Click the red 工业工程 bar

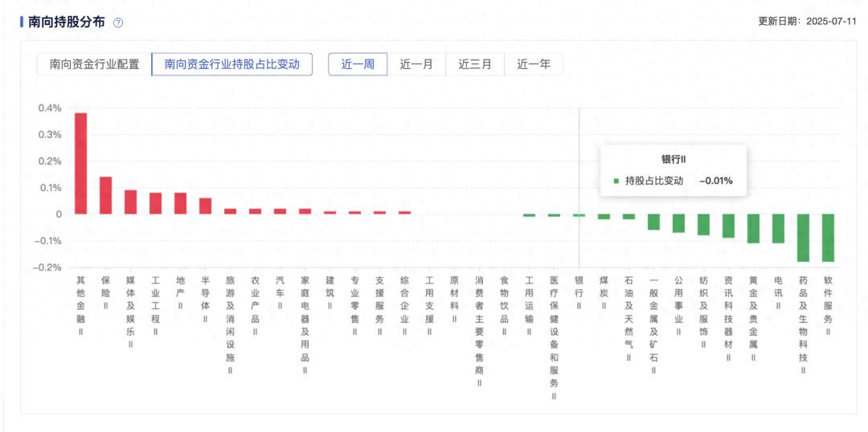coord(155,203)
